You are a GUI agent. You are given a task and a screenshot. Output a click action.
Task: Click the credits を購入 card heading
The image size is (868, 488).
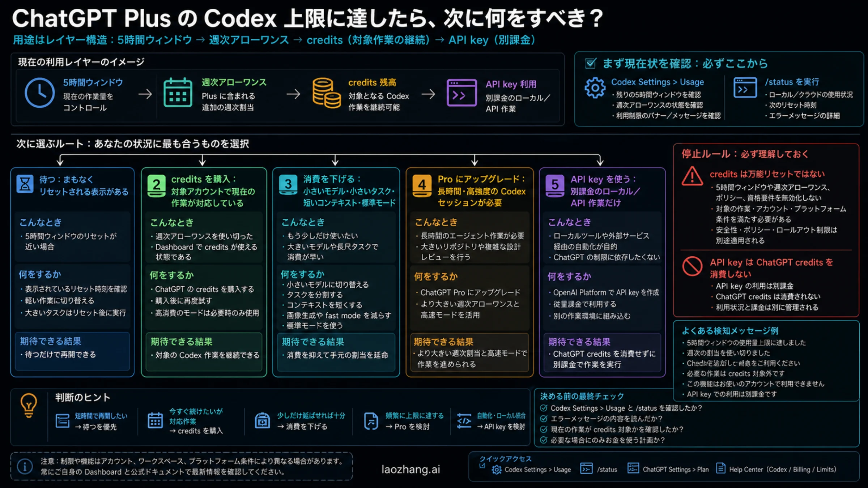(x=213, y=191)
